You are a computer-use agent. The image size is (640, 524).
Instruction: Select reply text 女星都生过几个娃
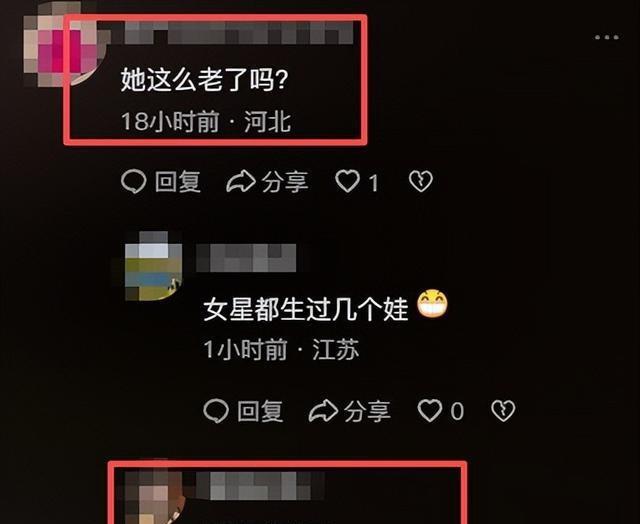(306, 309)
